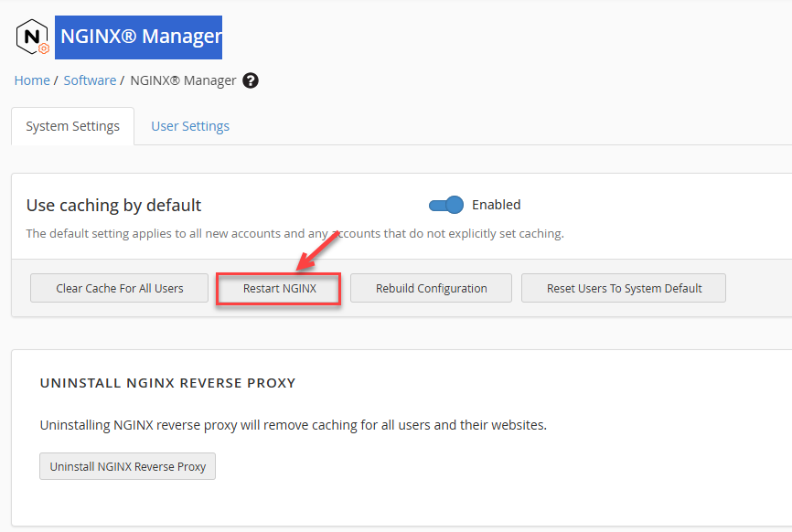Click the UNINSTALL NGINX REVERSE PROXY heading

[x=167, y=383]
